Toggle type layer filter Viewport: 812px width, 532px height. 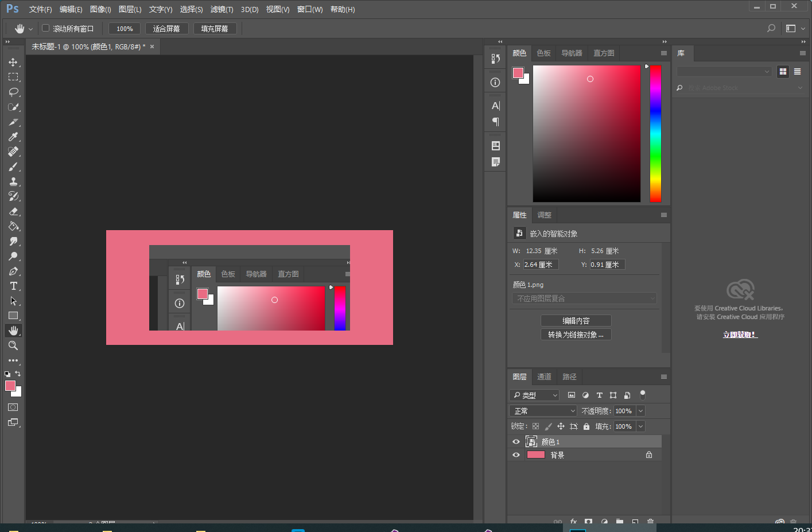599,395
